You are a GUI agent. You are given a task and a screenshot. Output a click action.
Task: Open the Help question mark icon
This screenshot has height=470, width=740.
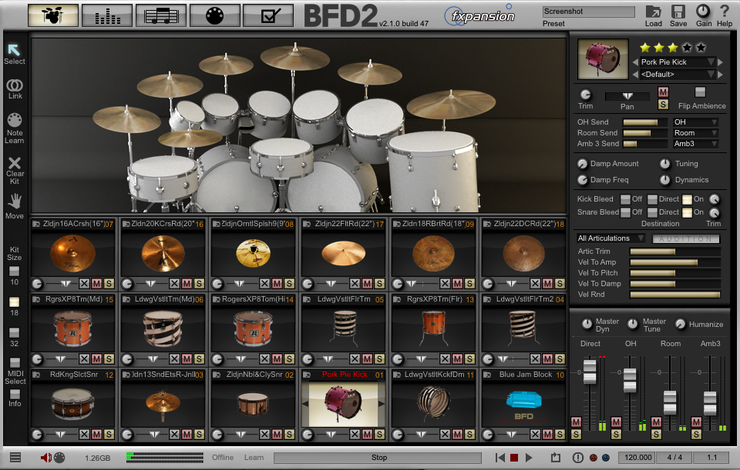(725, 11)
